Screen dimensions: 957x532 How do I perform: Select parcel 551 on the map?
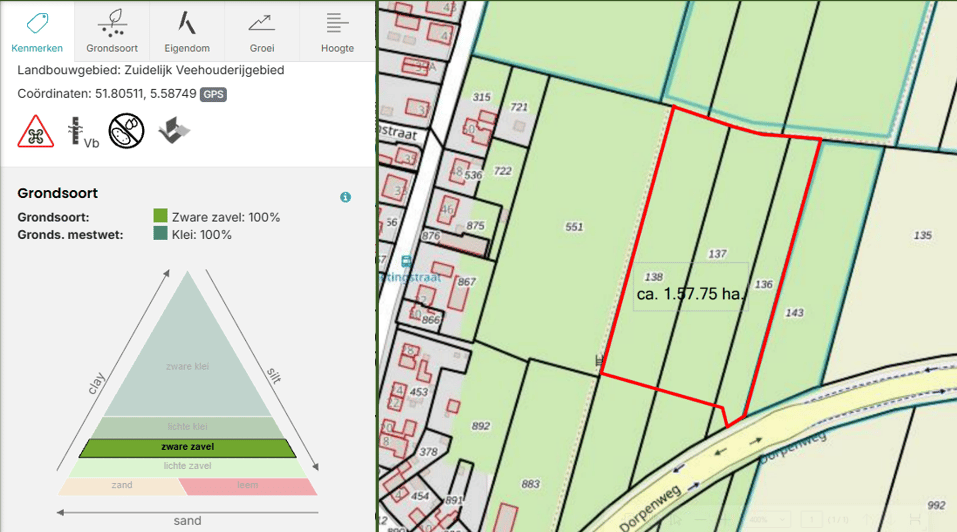click(x=574, y=227)
